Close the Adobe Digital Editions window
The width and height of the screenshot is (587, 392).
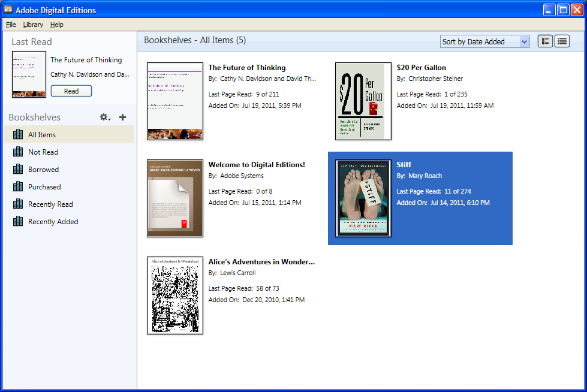tap(577, 10)
